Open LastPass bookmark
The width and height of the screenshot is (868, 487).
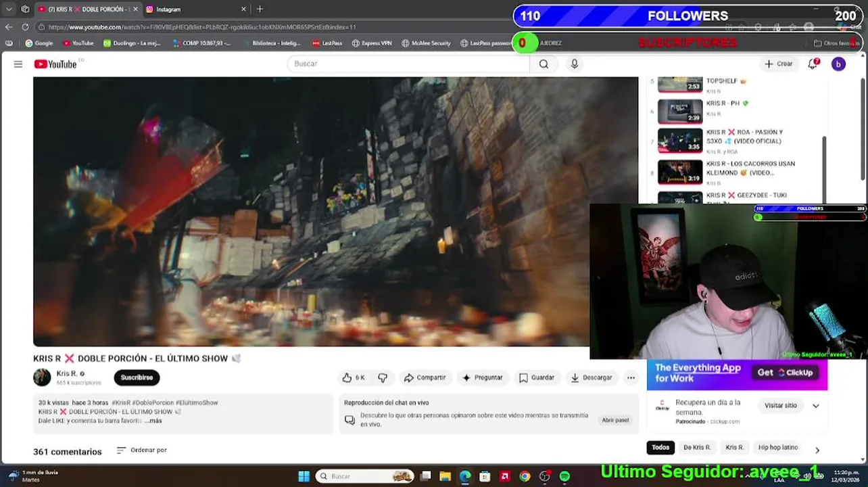327,43
